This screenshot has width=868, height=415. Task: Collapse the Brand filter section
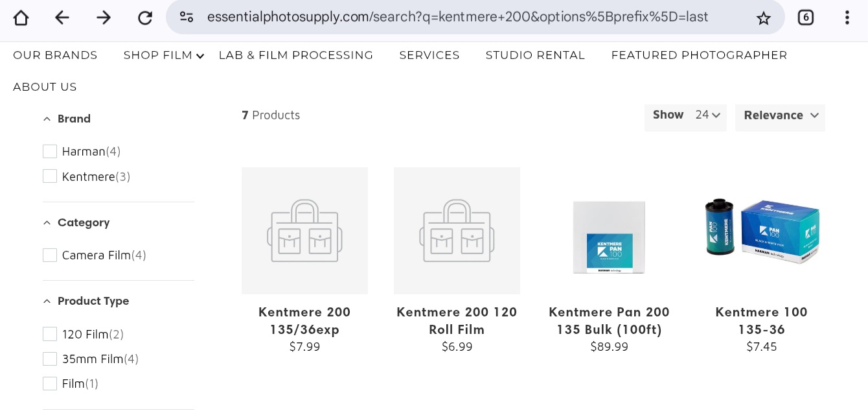[67, 119]
